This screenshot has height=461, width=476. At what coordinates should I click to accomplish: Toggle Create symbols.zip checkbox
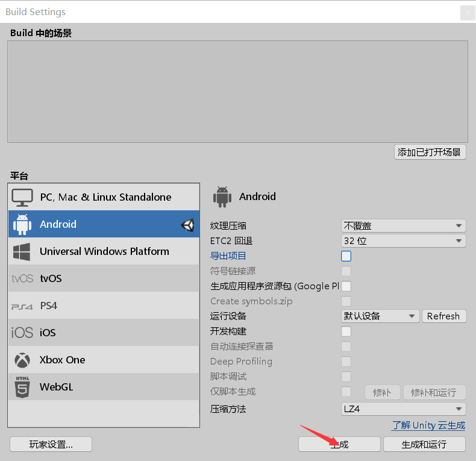pyautogui.click(x=346, y=301)
